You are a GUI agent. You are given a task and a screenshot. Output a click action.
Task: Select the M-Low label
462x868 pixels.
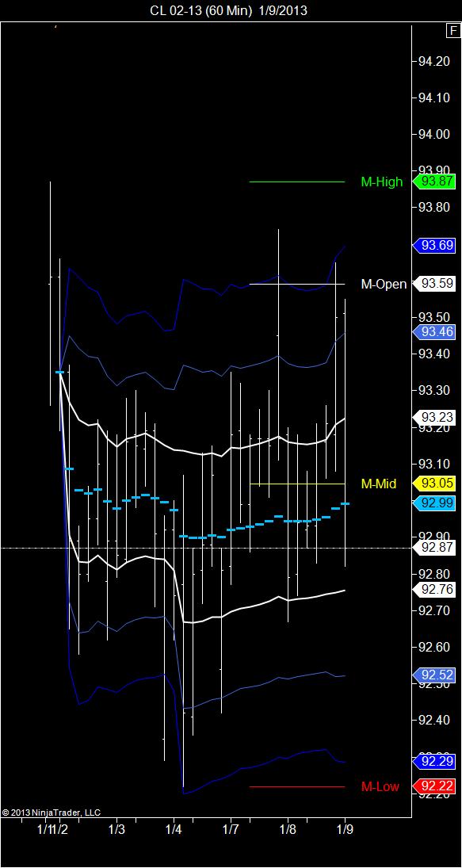(x=380, y=786)
